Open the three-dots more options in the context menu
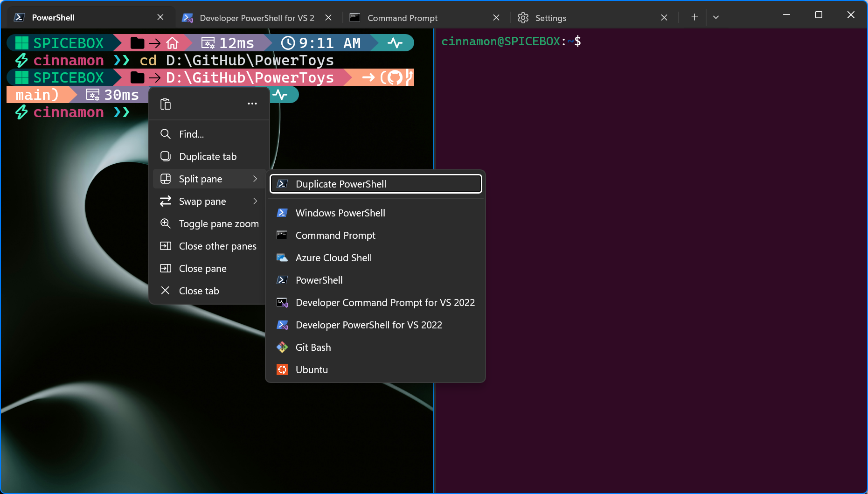This screenshot has height=494, width=868. click(252, 104)
